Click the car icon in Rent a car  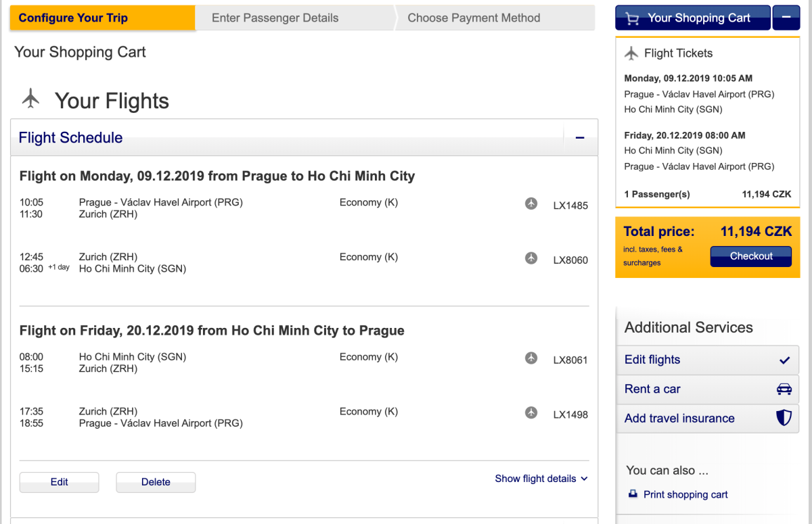(x=784, y=389)
